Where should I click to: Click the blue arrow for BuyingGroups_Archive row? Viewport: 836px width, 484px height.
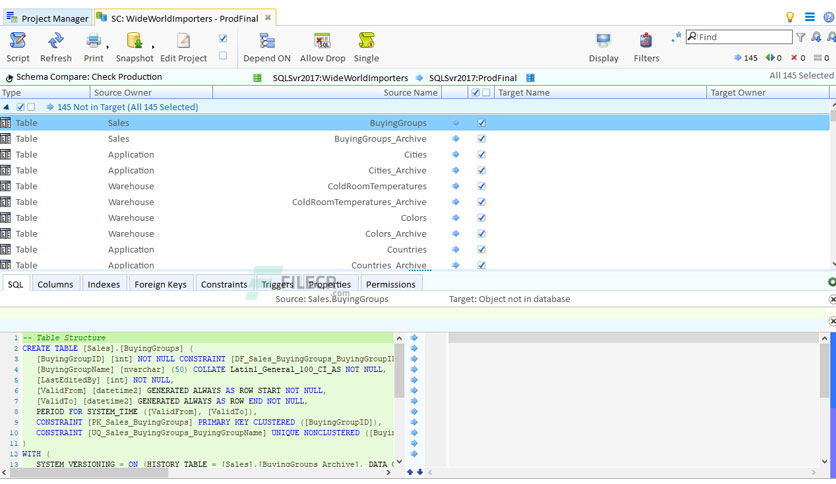[455, 139]
